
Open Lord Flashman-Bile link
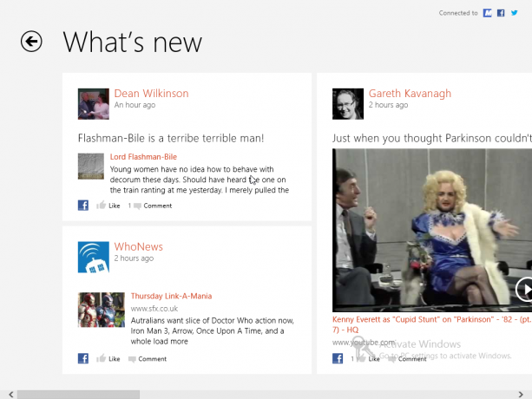tap(143, 157)
